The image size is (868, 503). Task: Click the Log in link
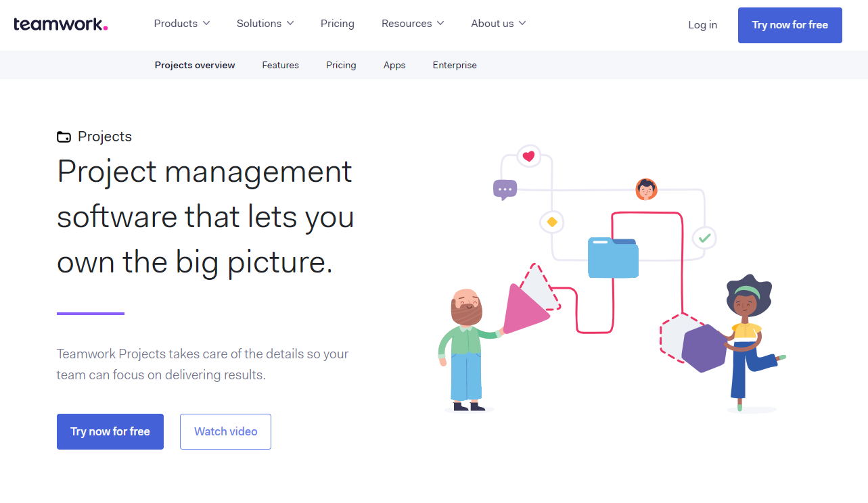coord(702,25)
